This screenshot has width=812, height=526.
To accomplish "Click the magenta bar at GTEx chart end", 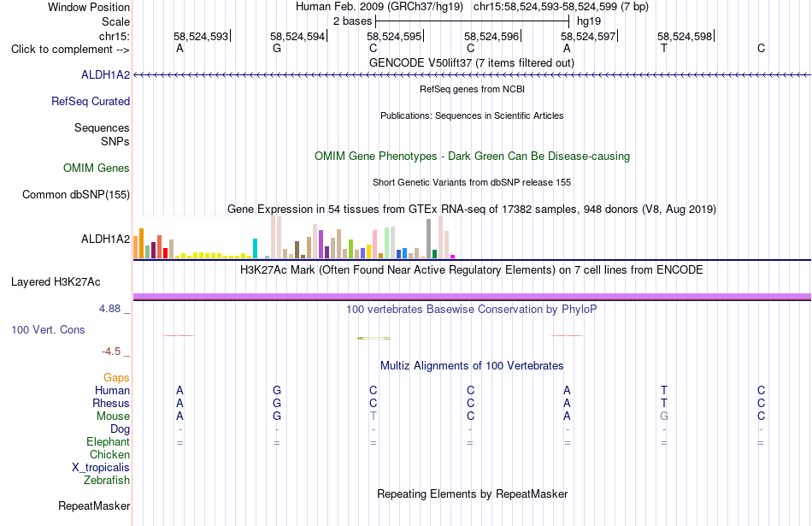I will coord(453,257).
